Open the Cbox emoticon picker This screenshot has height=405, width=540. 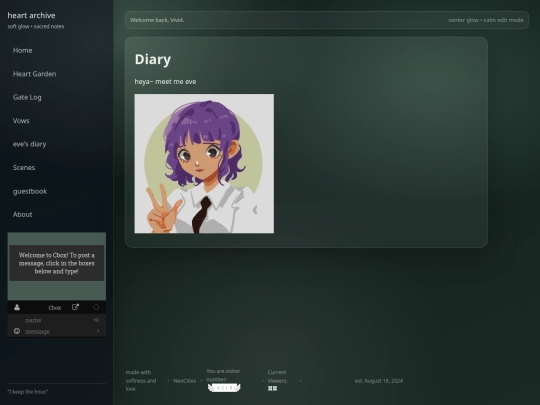point(17,331)
